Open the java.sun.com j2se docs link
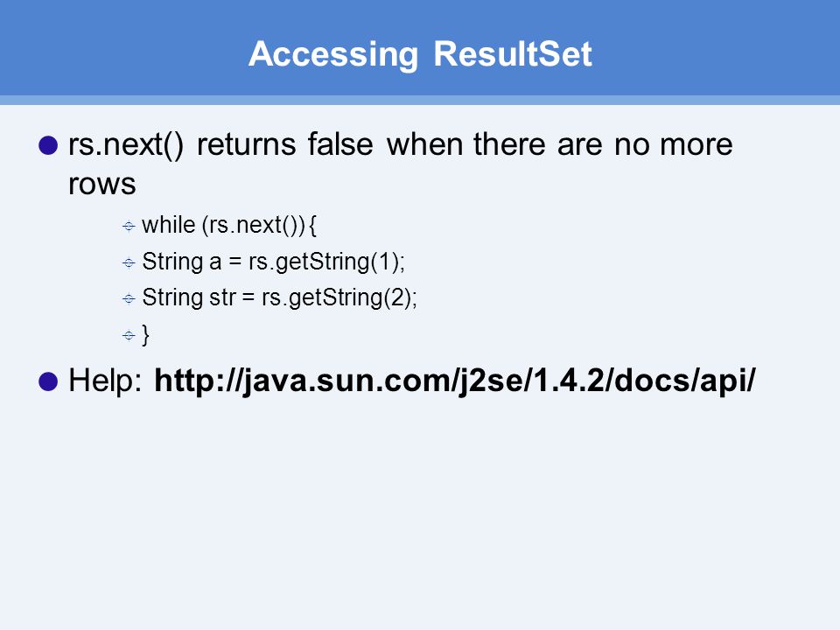The width and height of the screenshot is (840, 630). 455,381
